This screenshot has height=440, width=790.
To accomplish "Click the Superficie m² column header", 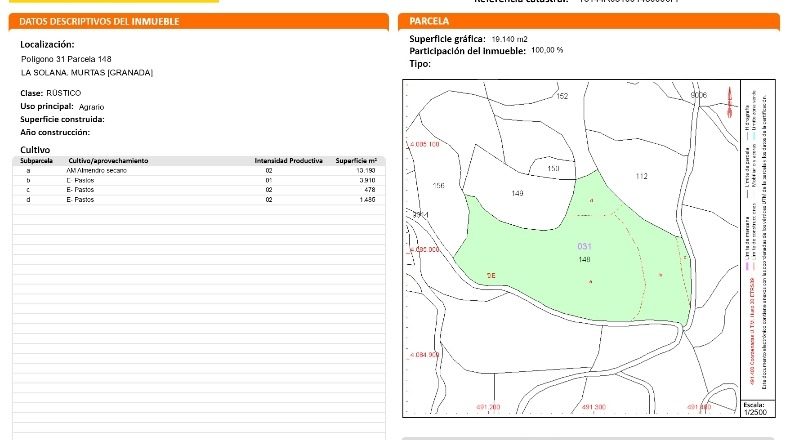I will coord(356,161).
